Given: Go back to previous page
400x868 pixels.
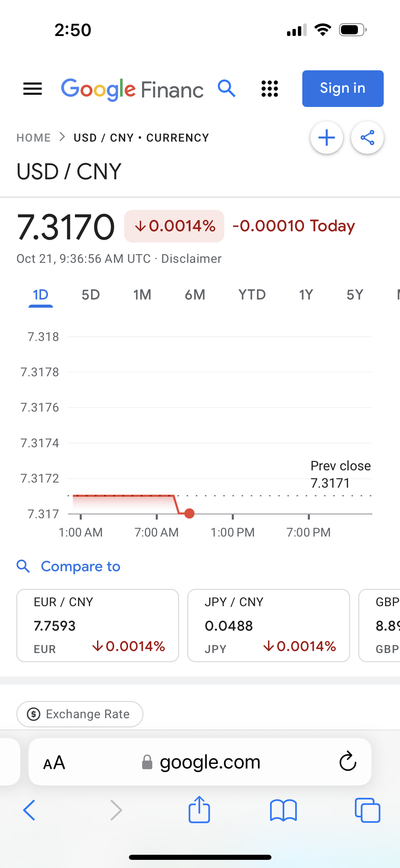Looking at the screenshot, I should click(x=29, y=810).
